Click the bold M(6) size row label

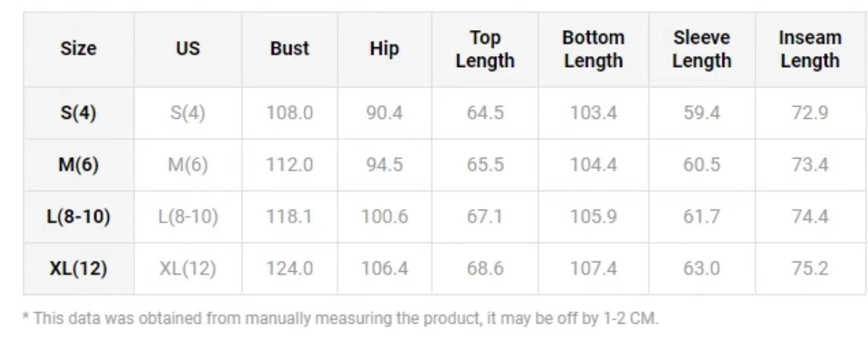tap(79, 165)
